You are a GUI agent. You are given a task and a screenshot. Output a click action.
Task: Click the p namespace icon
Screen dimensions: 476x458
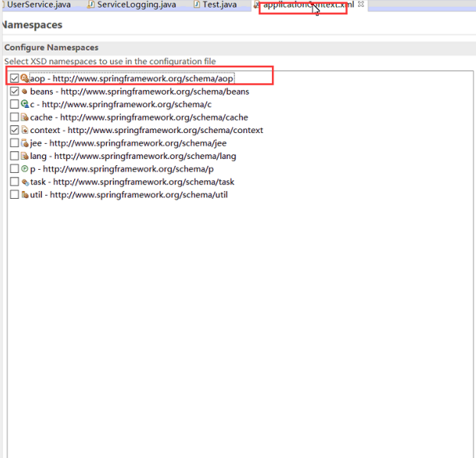[x=24, y=168]
